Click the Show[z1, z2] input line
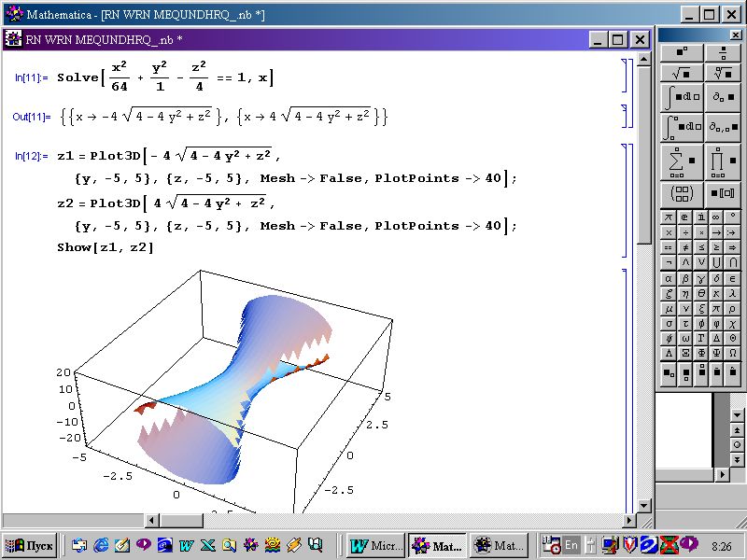This screenshot has height=560, width=747. click(x=105, y=247)
